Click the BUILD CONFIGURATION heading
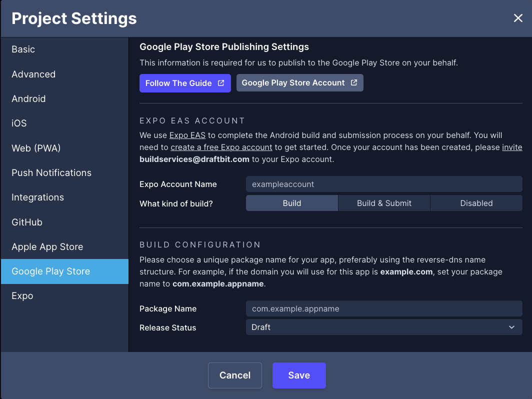This screenshot has height=399, width=532. point(200,244)
